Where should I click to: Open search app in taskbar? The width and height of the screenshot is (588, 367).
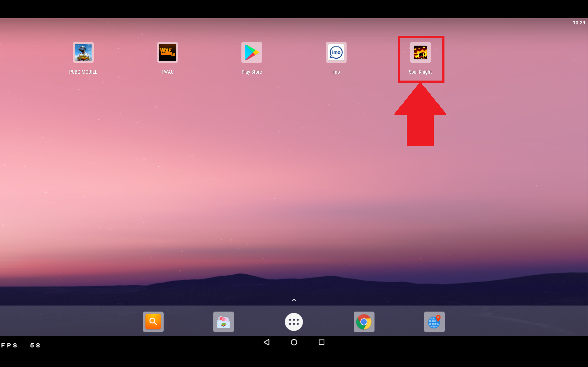[153, 322]
